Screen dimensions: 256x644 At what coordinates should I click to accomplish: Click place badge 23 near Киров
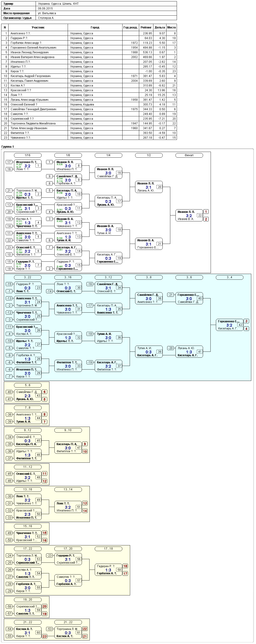[x=44, y=636]
